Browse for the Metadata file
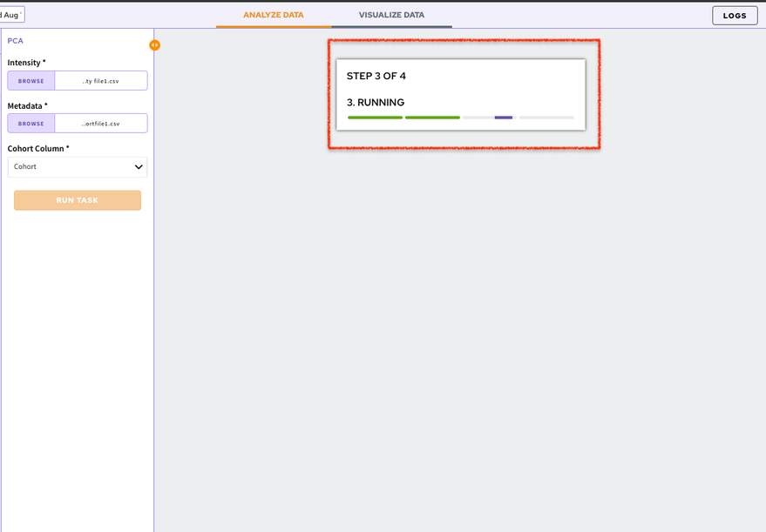This screenshot has width=766, height=532. click(x=31, y=124)
